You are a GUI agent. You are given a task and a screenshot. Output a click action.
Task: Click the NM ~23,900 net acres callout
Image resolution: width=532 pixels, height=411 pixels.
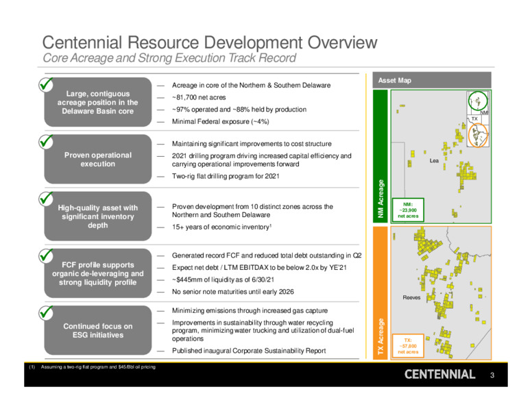click(x=408, y=210)
